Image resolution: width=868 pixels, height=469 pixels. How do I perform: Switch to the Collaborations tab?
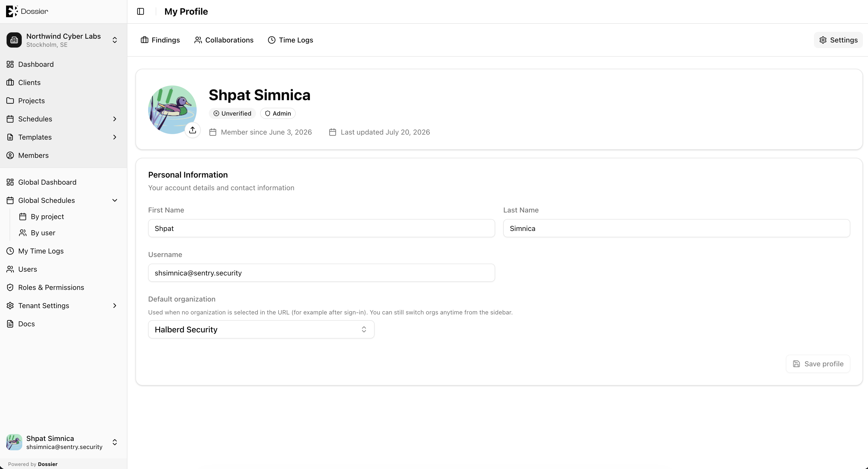pyautogui.click(x=224, y=40)
